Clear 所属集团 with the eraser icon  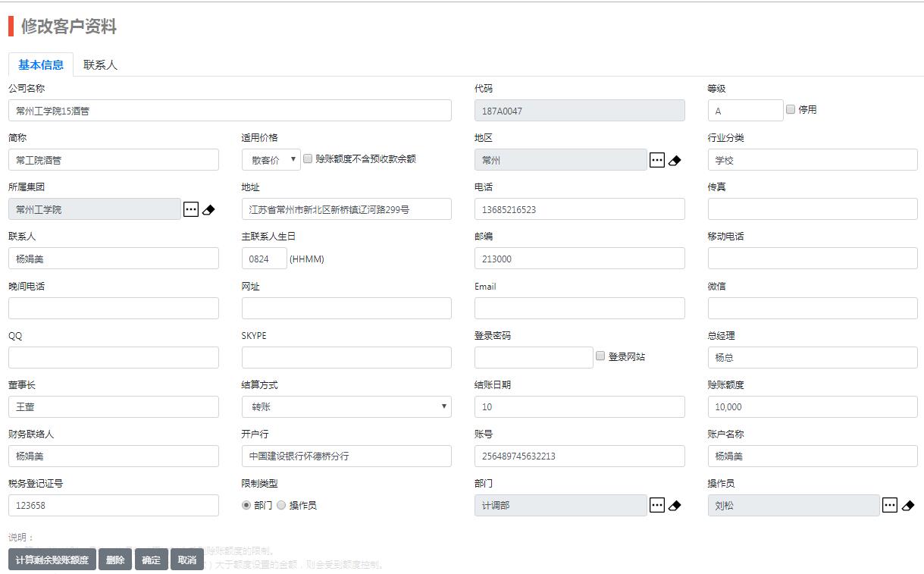(209, 210)
